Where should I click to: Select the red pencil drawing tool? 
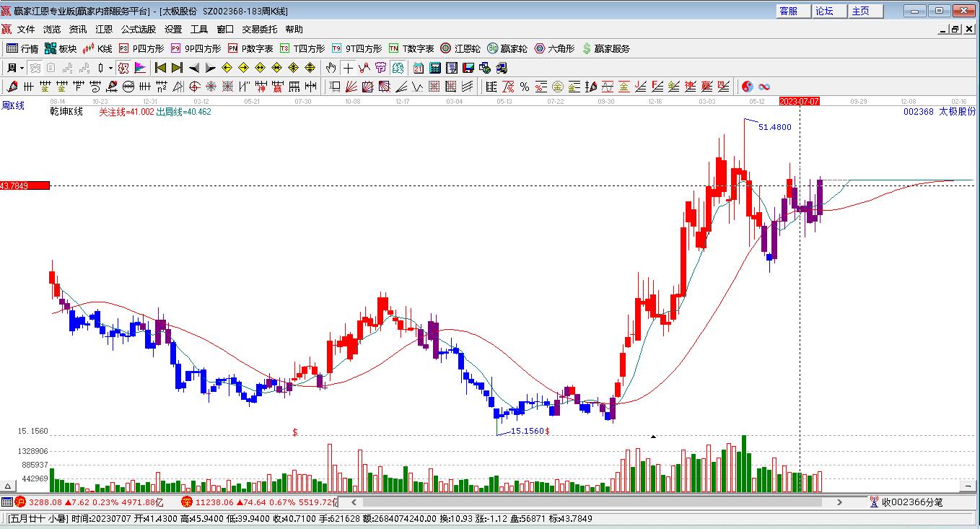(12, 87)
